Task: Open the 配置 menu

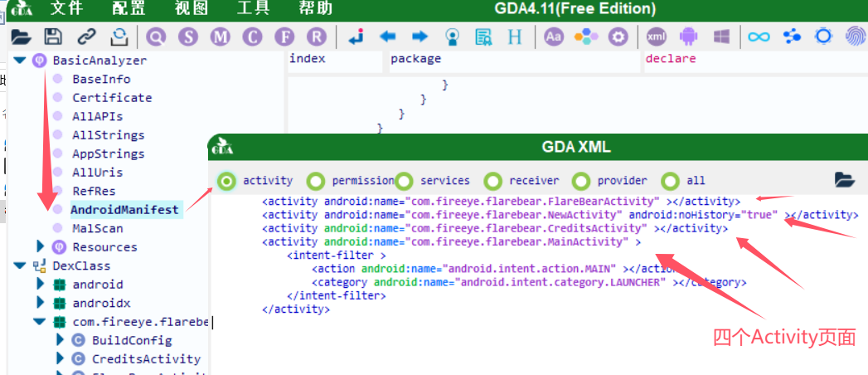Action: pos(129,9)
